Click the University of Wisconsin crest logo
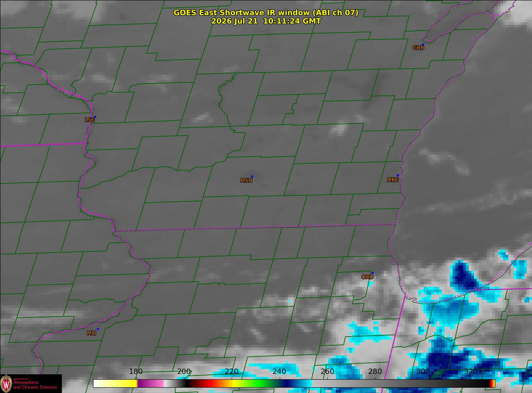 6,383
